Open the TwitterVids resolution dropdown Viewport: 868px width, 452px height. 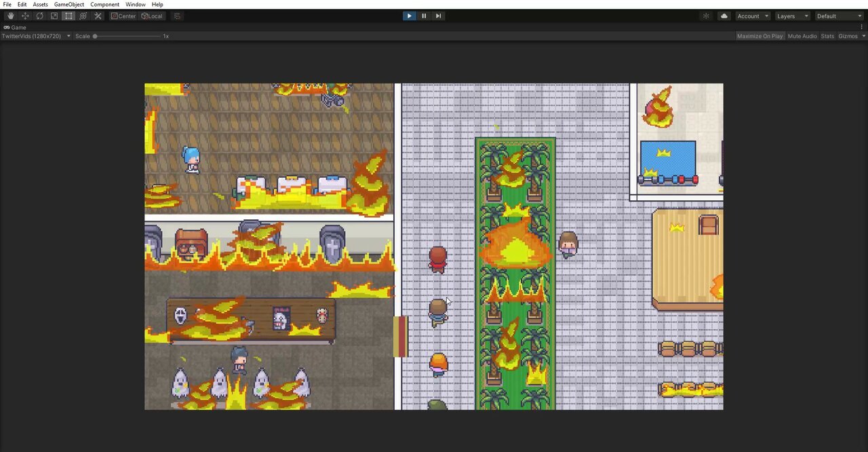click(x=36, y=36)
